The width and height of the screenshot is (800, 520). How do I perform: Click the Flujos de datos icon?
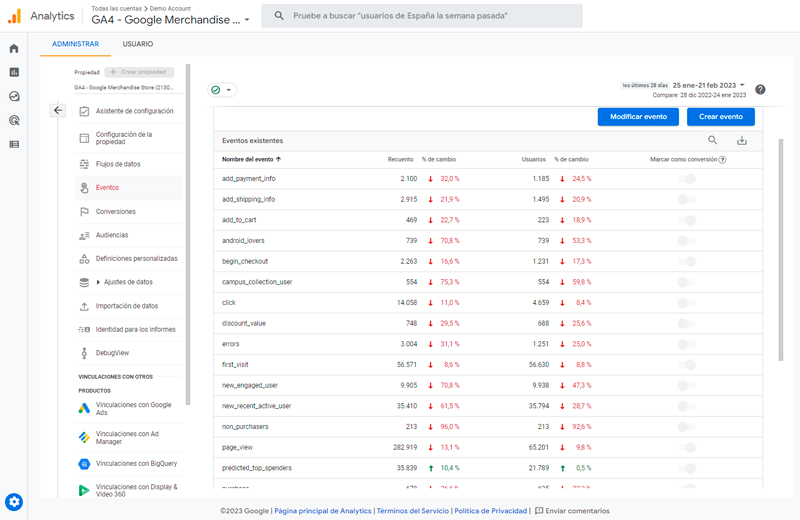84,164
